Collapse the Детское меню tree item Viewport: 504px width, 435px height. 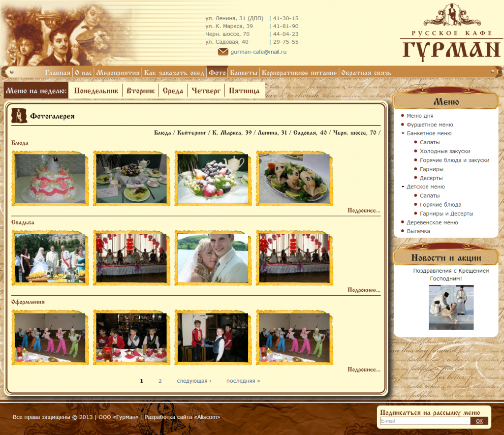click(x=403, y=187)
